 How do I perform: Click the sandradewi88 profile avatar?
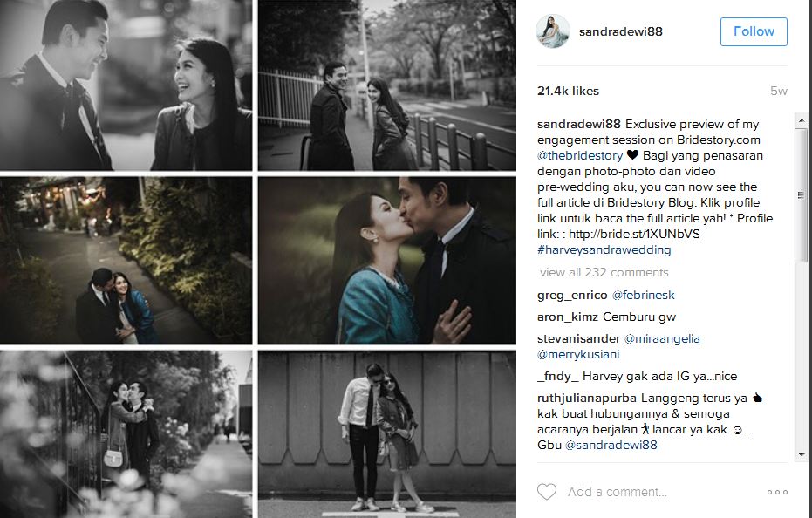[x=553, y=31]
